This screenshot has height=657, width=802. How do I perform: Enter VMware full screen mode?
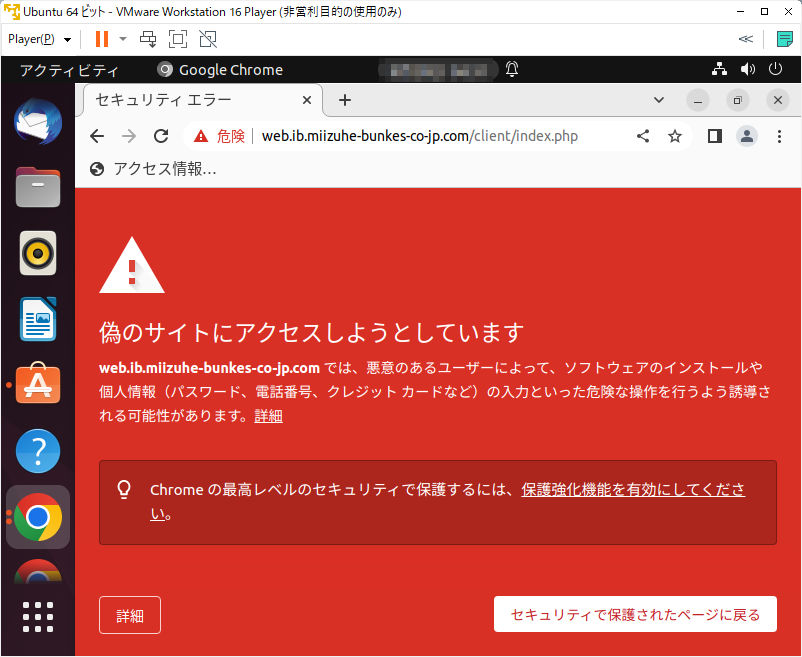click(x=178, y=39)
